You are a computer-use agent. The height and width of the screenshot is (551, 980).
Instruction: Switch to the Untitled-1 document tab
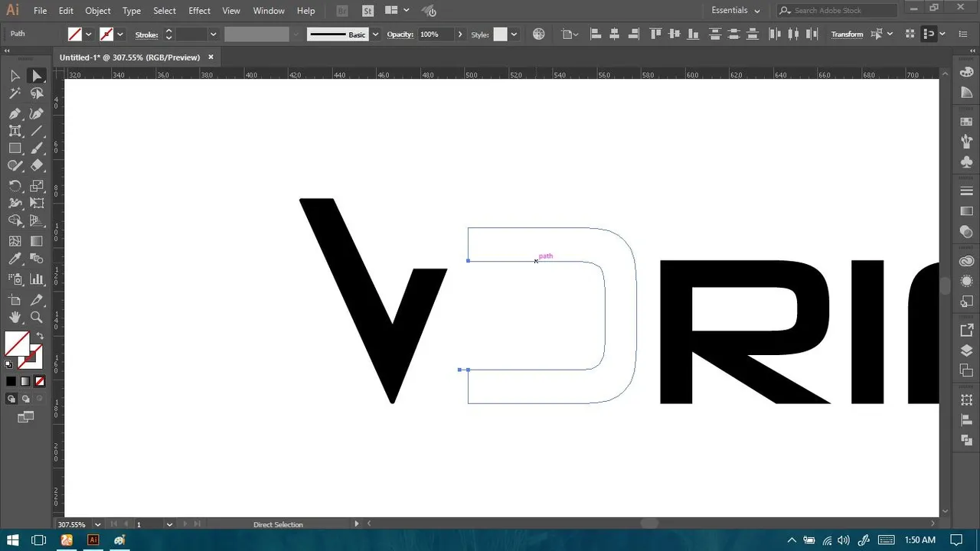click(x=130, y=57)
